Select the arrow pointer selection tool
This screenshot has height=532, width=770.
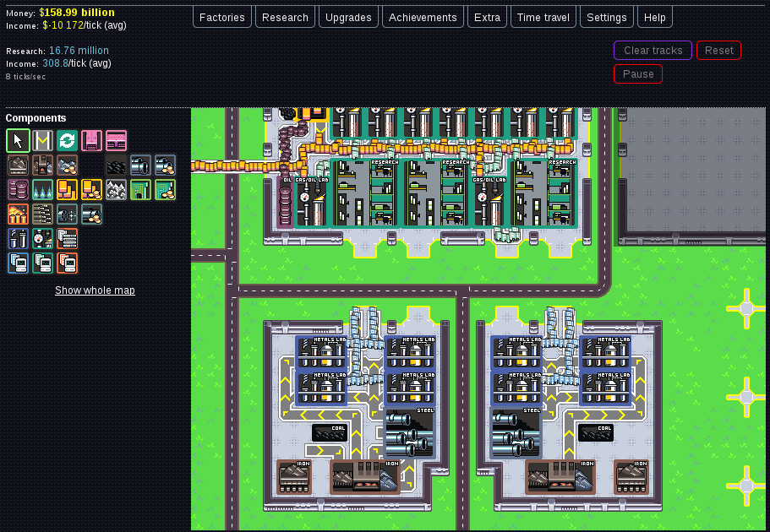pyautogui.click(x=18, y=141)
